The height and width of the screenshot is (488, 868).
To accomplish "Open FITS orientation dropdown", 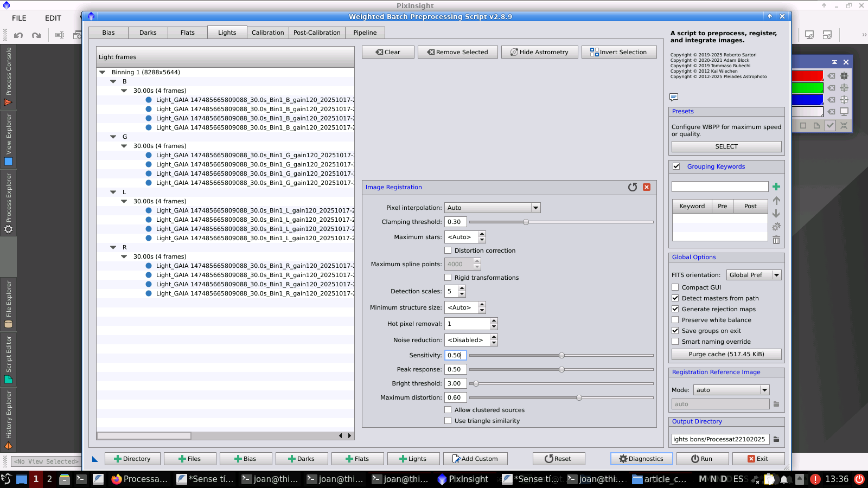I will click(753, 275).
